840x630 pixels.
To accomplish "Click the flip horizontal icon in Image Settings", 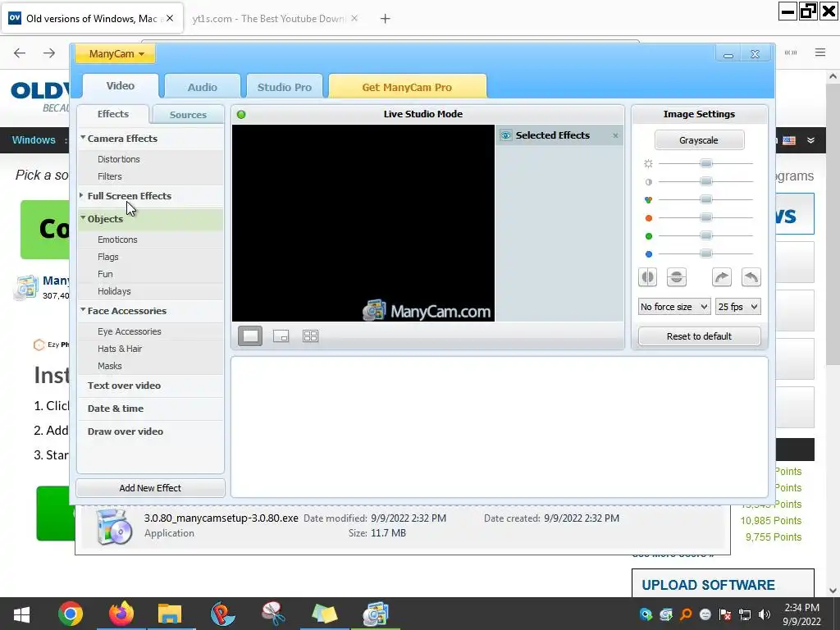I will pos(647,277).
